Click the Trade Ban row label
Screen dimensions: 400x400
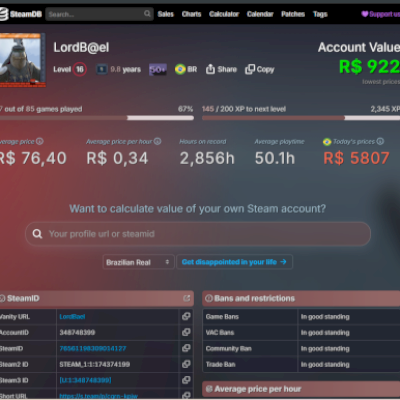tap(220, 364)
